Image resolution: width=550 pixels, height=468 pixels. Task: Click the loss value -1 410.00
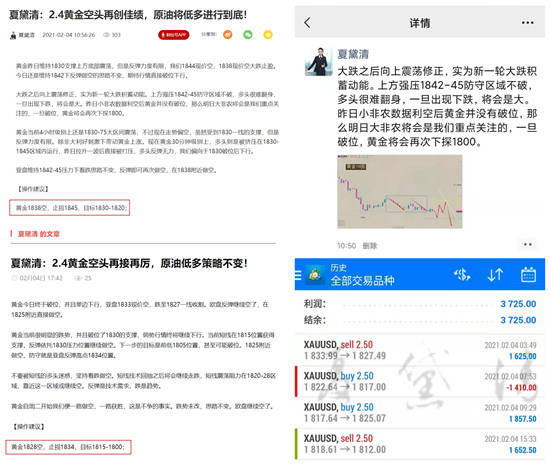[521, 388]
